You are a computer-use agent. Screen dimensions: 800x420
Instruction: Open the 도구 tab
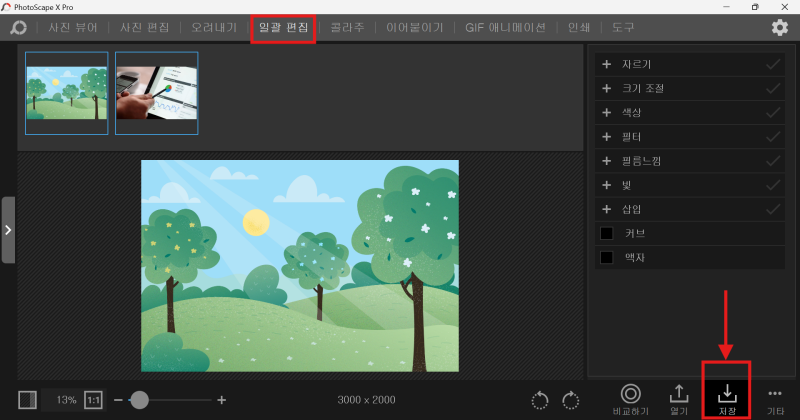tap(623, 28)
